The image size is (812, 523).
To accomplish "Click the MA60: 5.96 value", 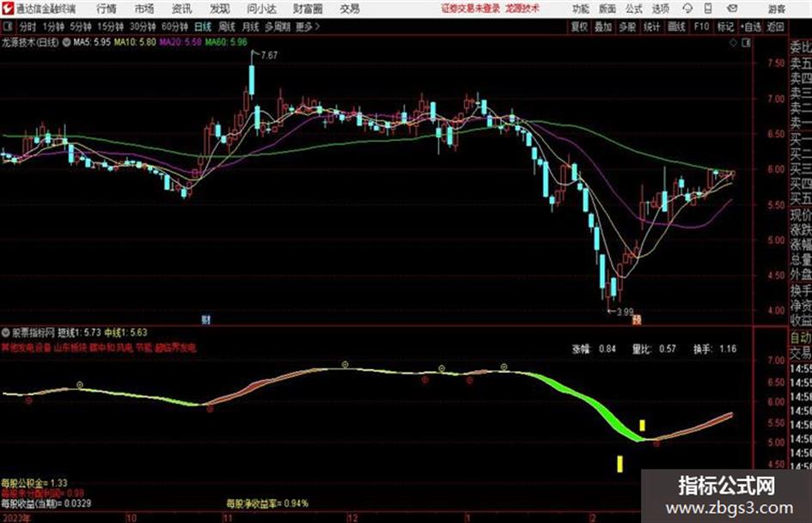I will tap(226, 42).
